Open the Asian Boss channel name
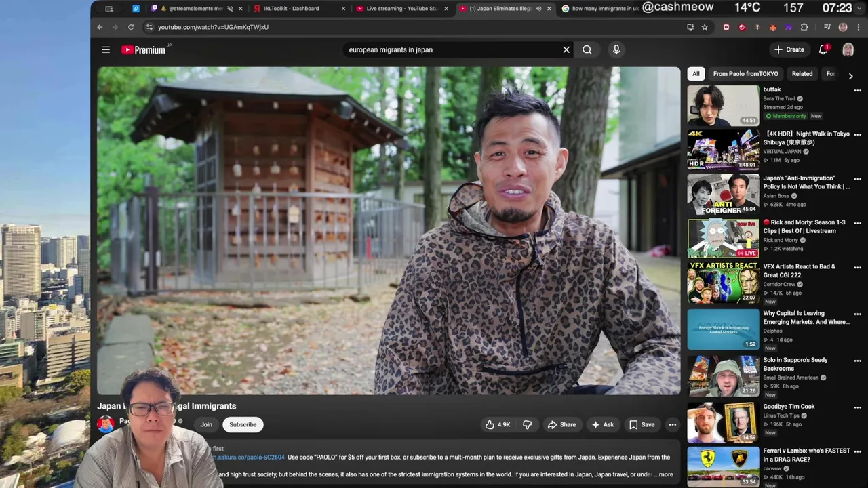This screenshot has width=868, height=488. point(777,196)
